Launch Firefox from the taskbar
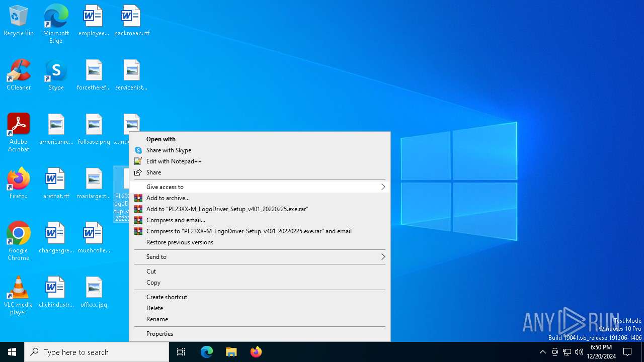Image resolution: width=644 pixels, height=362 pixels. (256, 352)
